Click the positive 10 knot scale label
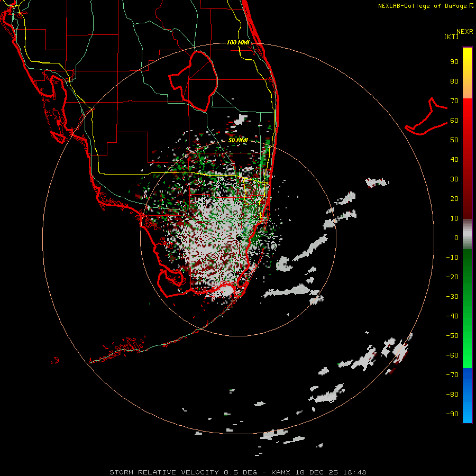The width and height of the screenshot is (476, 476). click(x=454, y=218)
